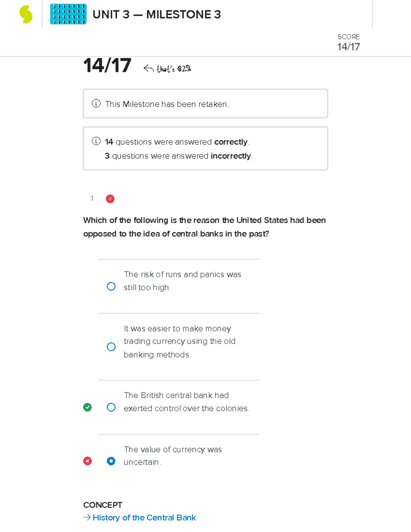Image resolution: width=411 pixels, height=532 pixels.
Task: Click the Sophia logo icon
Action: coord(25,14)
